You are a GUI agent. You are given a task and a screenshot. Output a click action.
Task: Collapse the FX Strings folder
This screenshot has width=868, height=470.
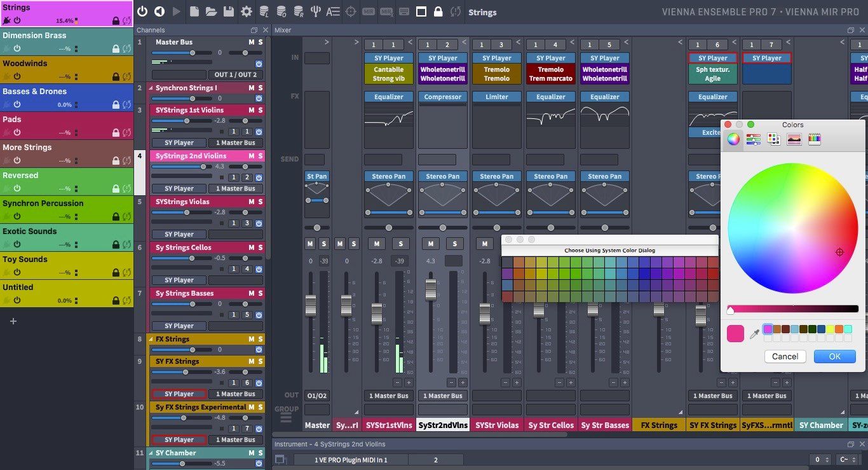pyautogui.click(x=151, y=339)
